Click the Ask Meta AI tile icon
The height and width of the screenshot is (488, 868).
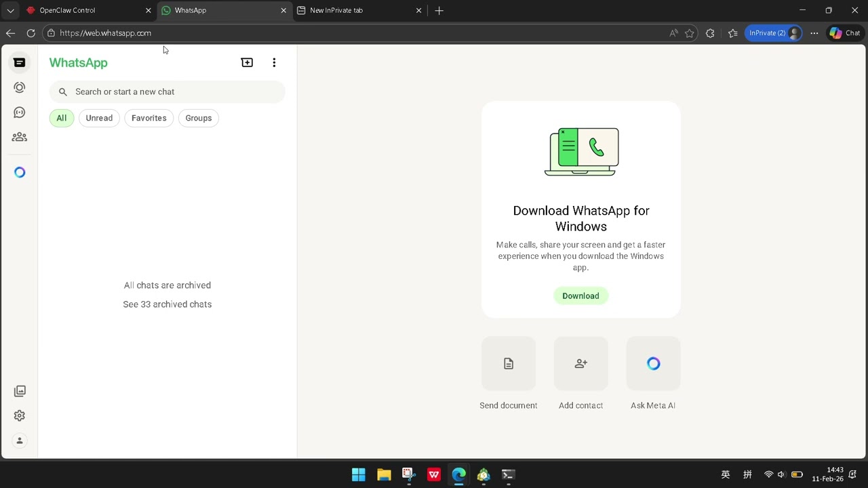653,364
